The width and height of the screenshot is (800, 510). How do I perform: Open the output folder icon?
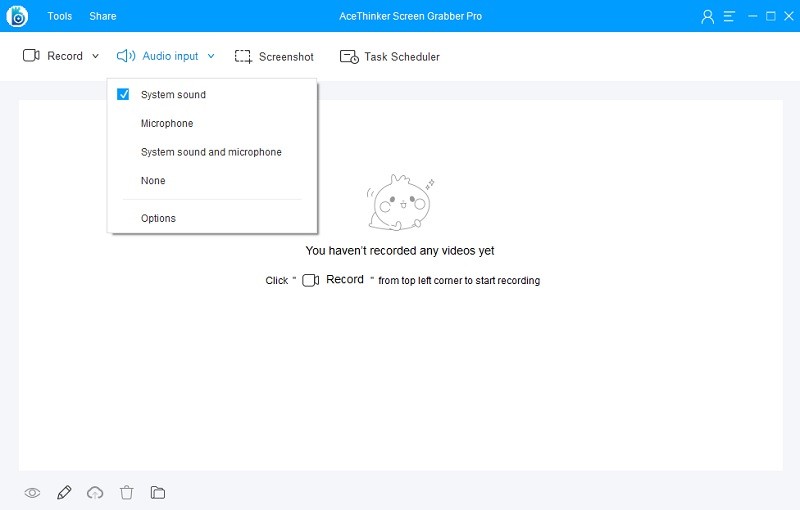(157, 492)
